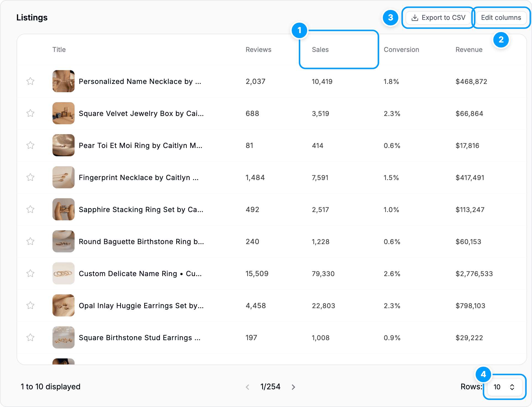This screenshot has height=407, width=532.
Task: Select revenue value $2,776,533
Action: click(x=474, y=274)
